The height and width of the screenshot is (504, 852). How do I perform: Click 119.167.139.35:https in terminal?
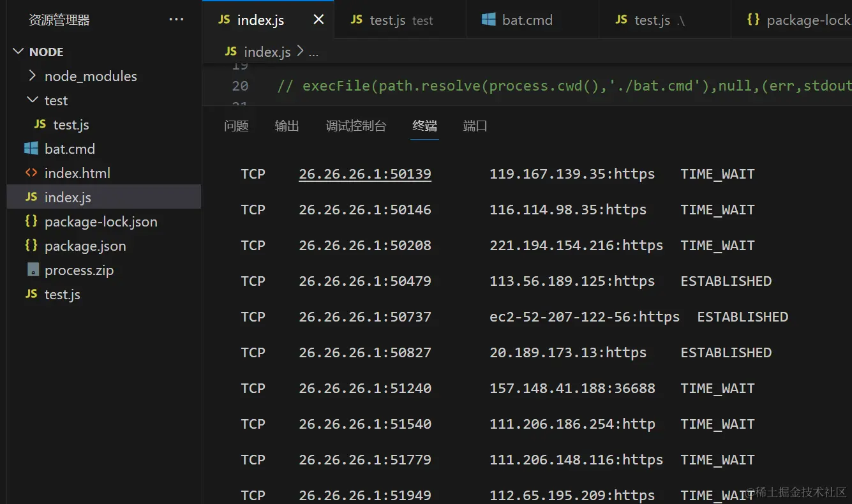572,174
